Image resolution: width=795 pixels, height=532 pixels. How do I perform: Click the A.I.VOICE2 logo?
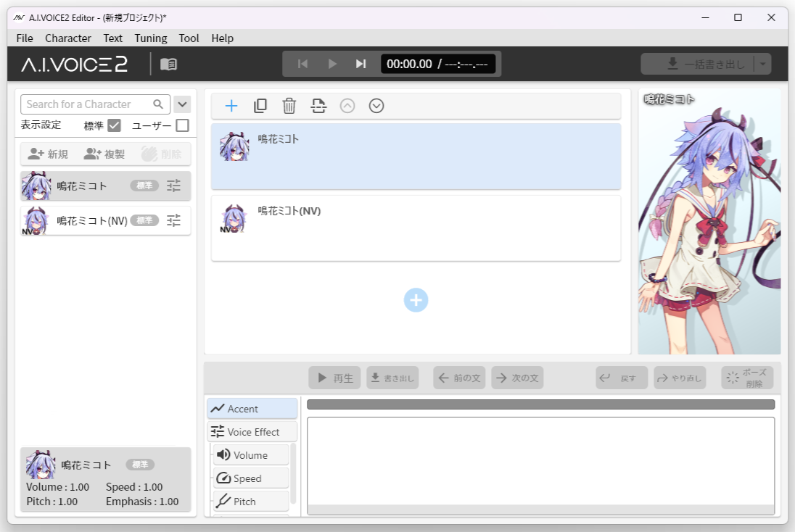[75, 65]
